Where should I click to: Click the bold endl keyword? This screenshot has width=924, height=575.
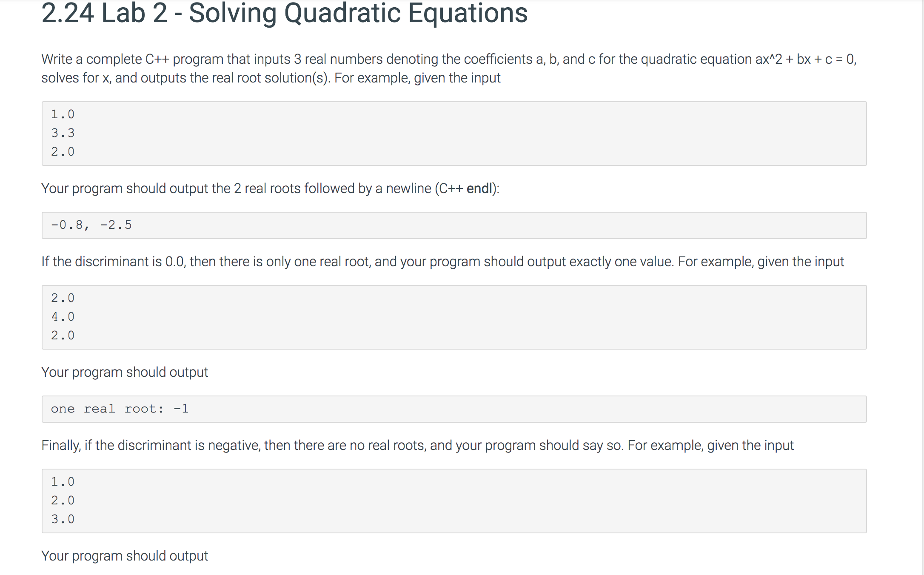coord(479,188)
